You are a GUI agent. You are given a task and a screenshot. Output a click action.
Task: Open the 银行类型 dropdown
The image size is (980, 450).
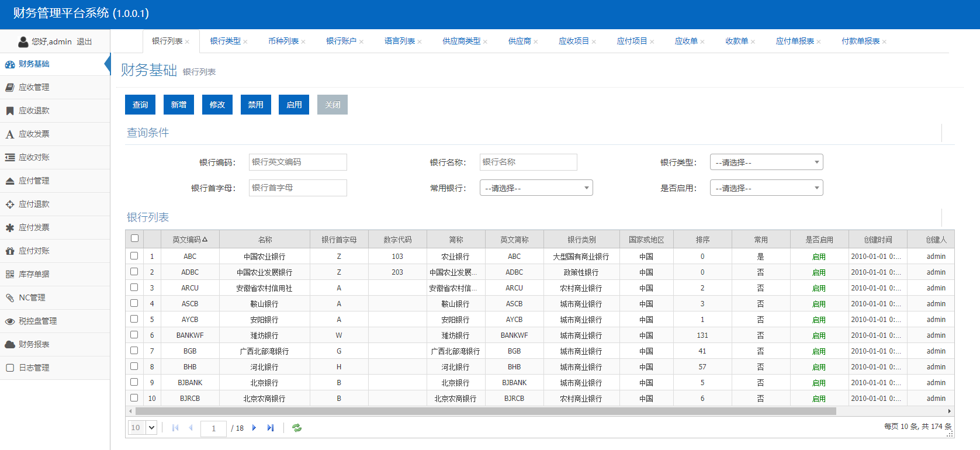(766, 162)
